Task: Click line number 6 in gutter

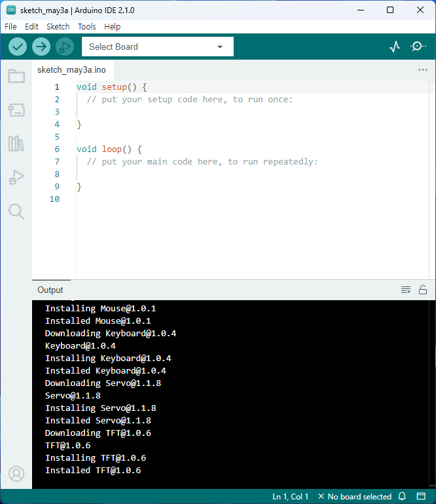Action: 57,149
